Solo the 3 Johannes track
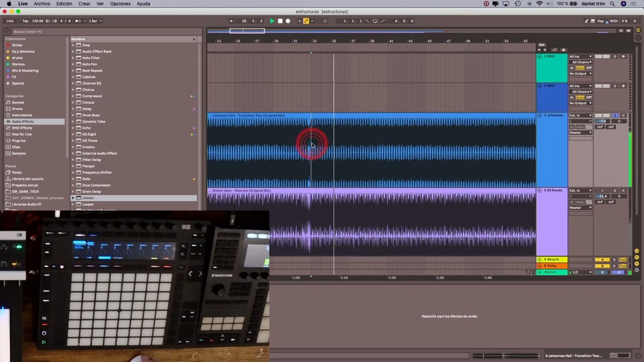644x362 pixels. tap(615, 116)
